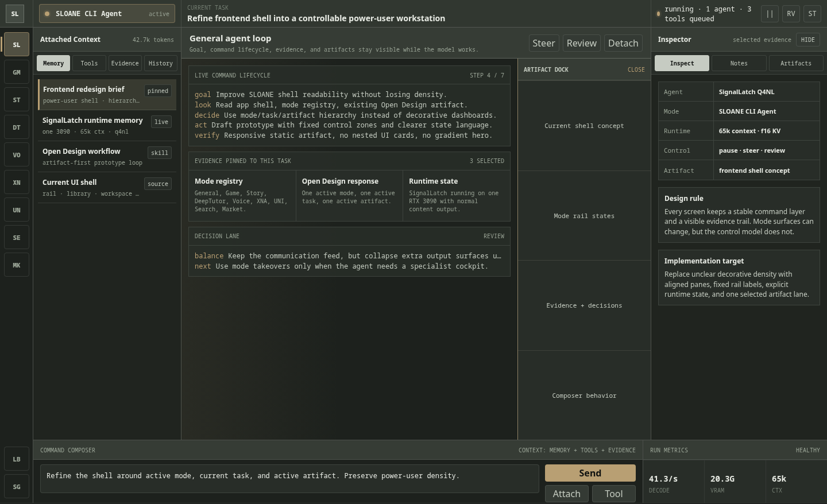Select SignalLatch runtime memory context item

click(107, 126)
